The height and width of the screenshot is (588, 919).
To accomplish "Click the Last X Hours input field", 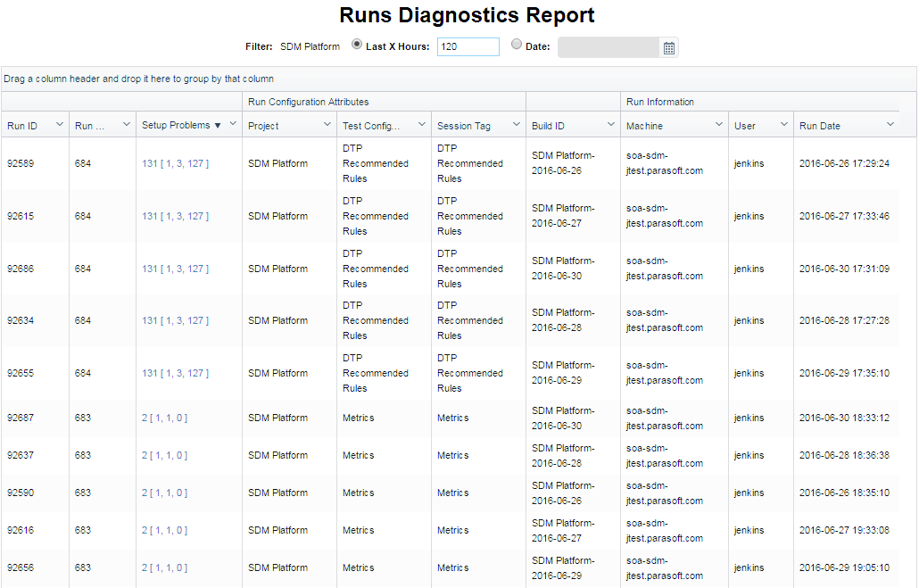I will [468, 47].
